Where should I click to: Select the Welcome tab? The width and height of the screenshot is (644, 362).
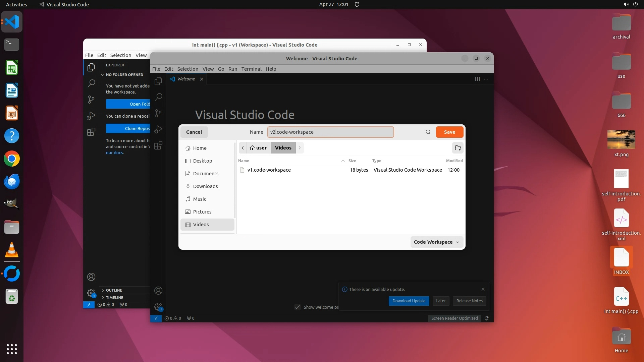point(186,79)
